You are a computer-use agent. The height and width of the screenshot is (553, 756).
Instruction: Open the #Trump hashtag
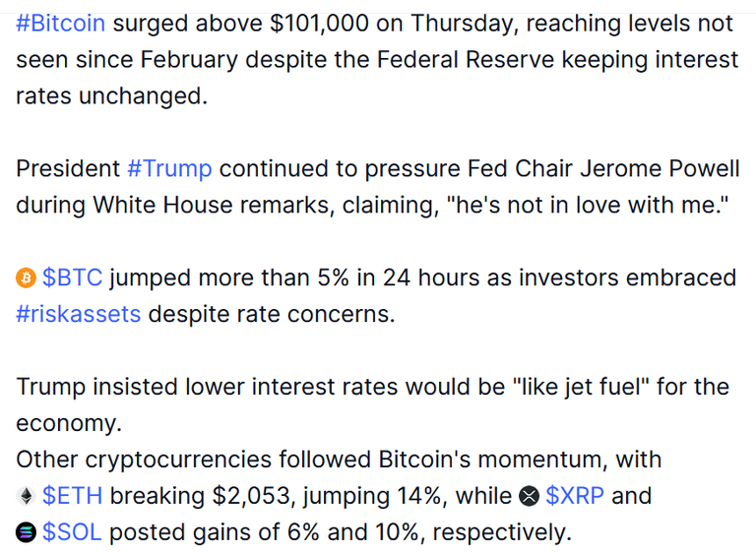(x=169, y=168)
